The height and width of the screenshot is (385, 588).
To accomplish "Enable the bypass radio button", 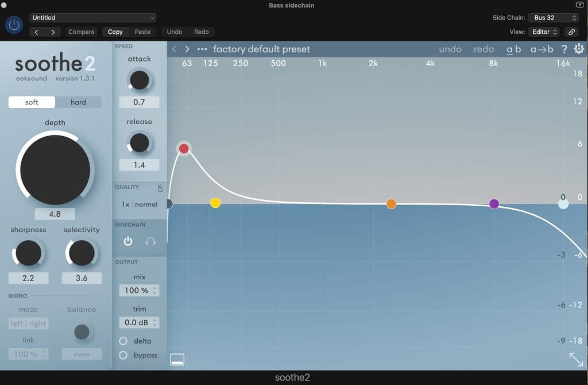I will [x=123, y=355].
